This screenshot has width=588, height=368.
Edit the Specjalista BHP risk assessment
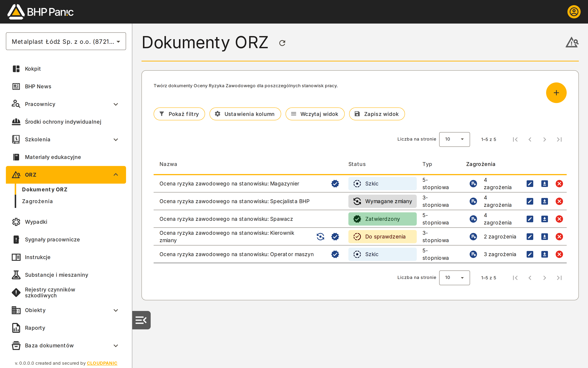pos(530,201)
